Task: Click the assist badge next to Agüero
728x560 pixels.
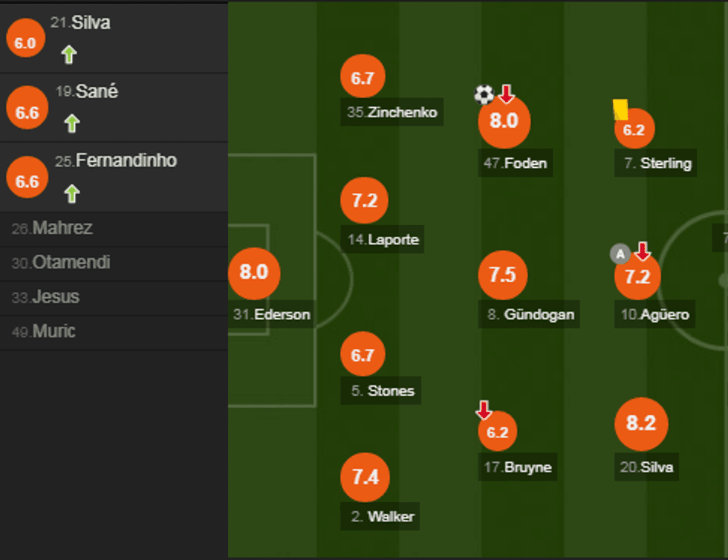Action: [x=620, y=254]
